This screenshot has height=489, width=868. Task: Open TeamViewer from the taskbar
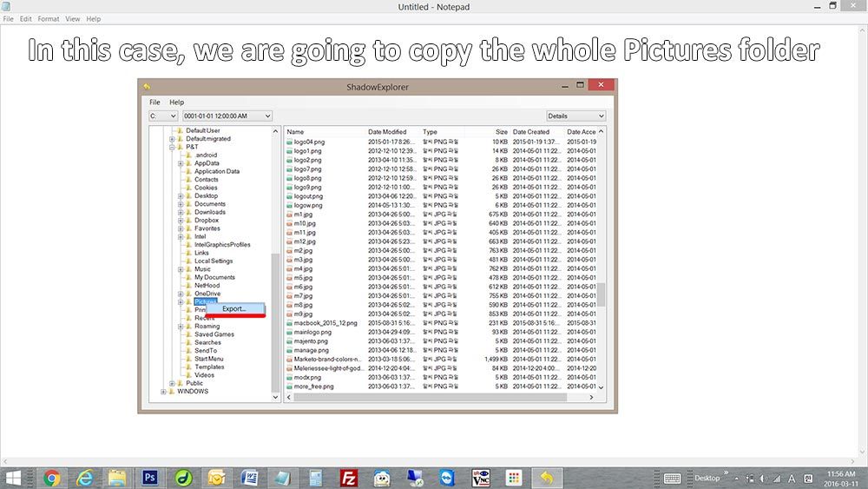coord(447,478)
